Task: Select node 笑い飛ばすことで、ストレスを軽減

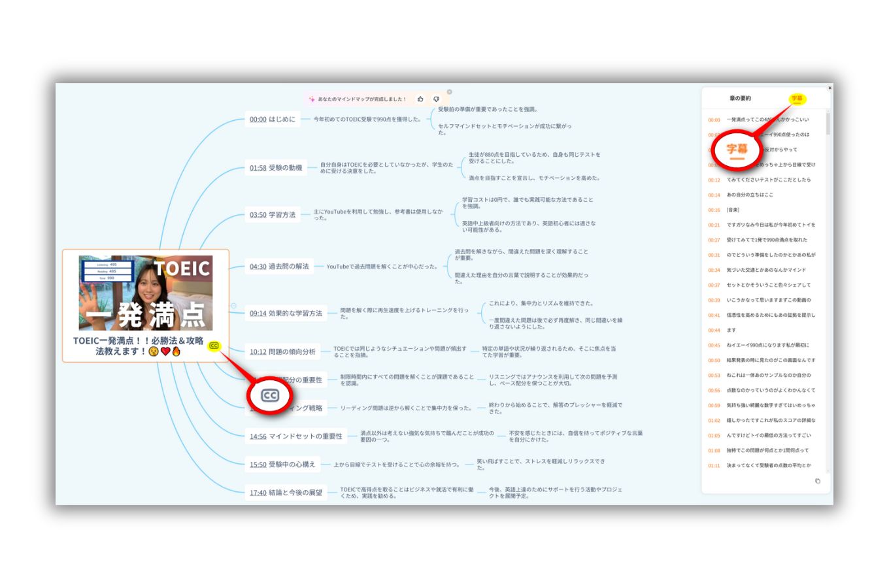Action: (x=541, y=465)
